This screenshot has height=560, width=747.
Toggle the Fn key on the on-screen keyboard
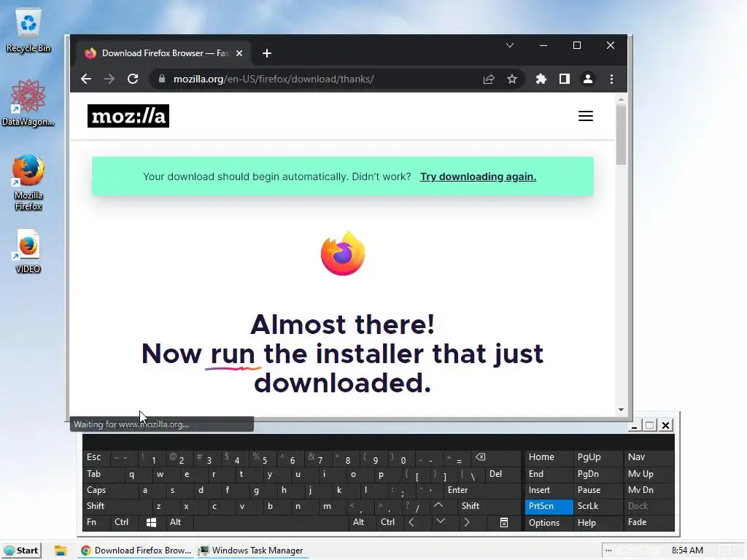[x=96, y=522]
